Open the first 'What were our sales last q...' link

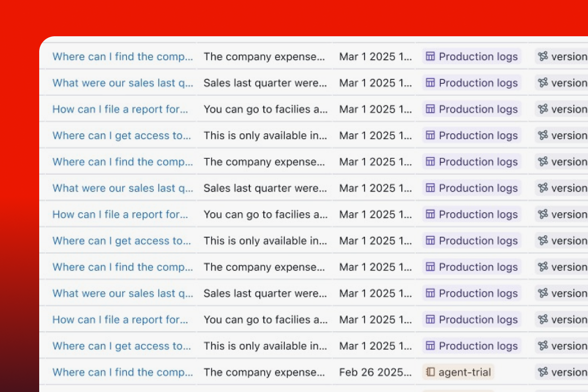click(122, 83)
